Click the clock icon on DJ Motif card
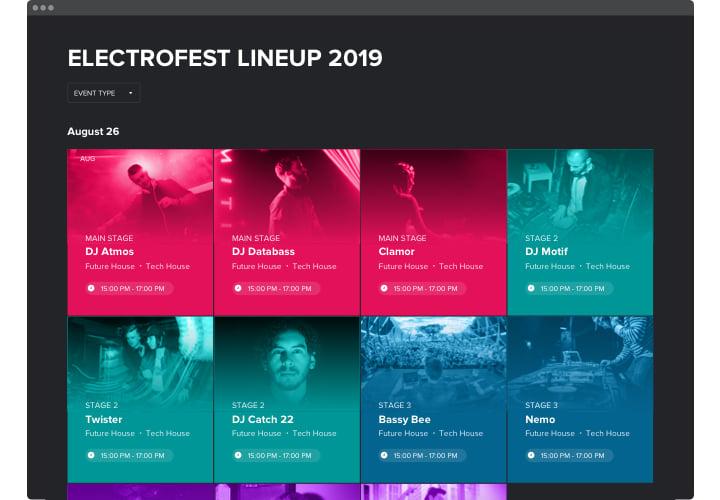Viewport: 720px width, 500px height. (x=531, y=288)
